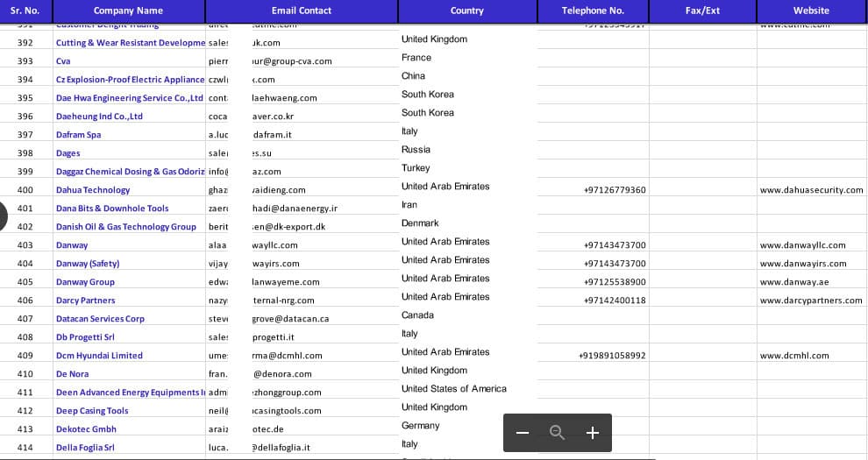Click website www.danwayllc.com
This screenshot has height=460, width=868.
click(x=802, y=245)
